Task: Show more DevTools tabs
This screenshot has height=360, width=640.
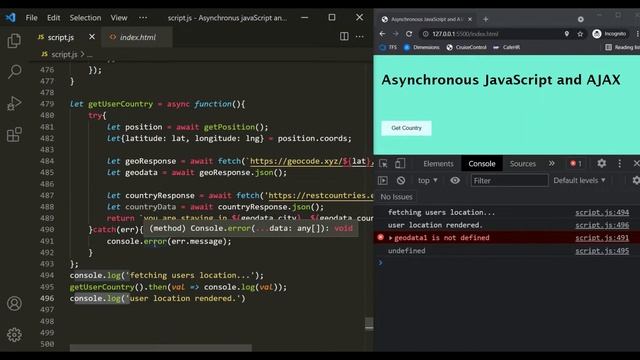Action: click(551, 164)
